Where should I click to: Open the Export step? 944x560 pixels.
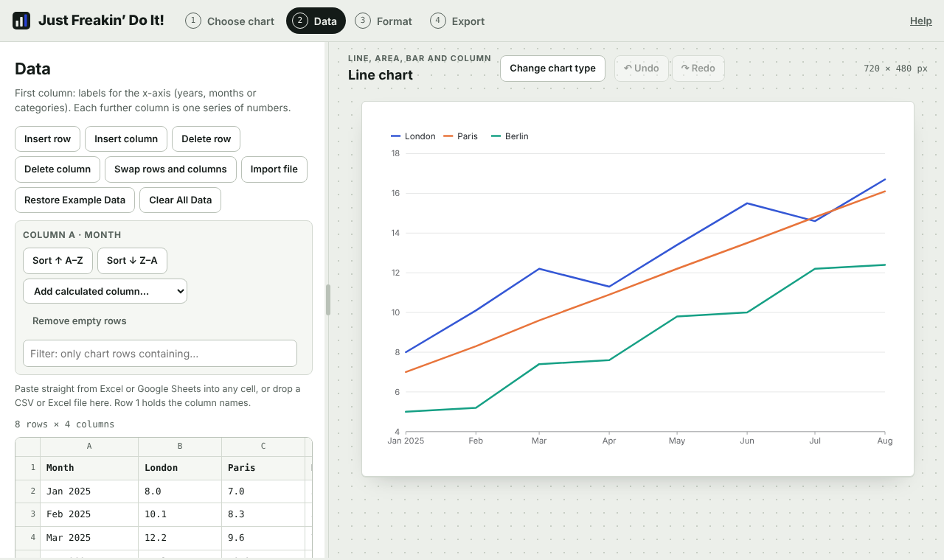click(x=458, y=21)
